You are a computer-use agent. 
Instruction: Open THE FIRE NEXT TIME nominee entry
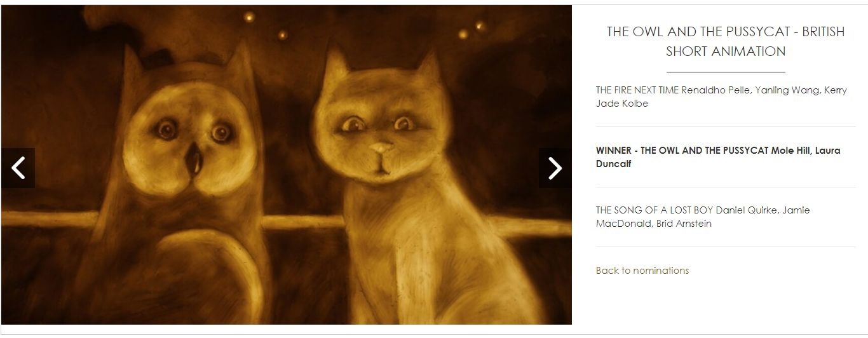[722, 97]
